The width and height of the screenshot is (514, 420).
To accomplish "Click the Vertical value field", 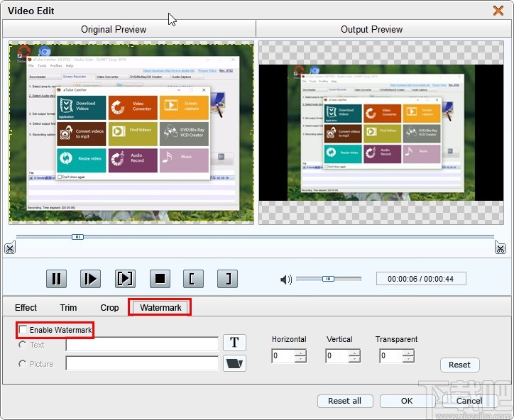I will click(337, 355).
